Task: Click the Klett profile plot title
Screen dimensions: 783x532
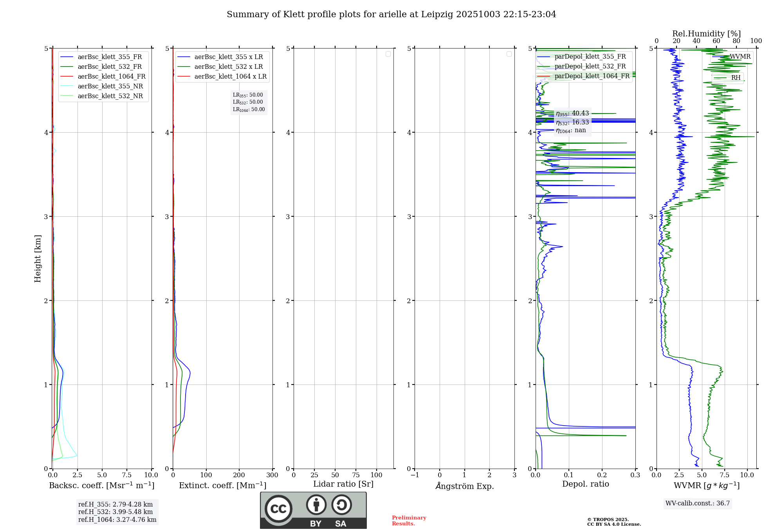Action: [x=391, y=14]
